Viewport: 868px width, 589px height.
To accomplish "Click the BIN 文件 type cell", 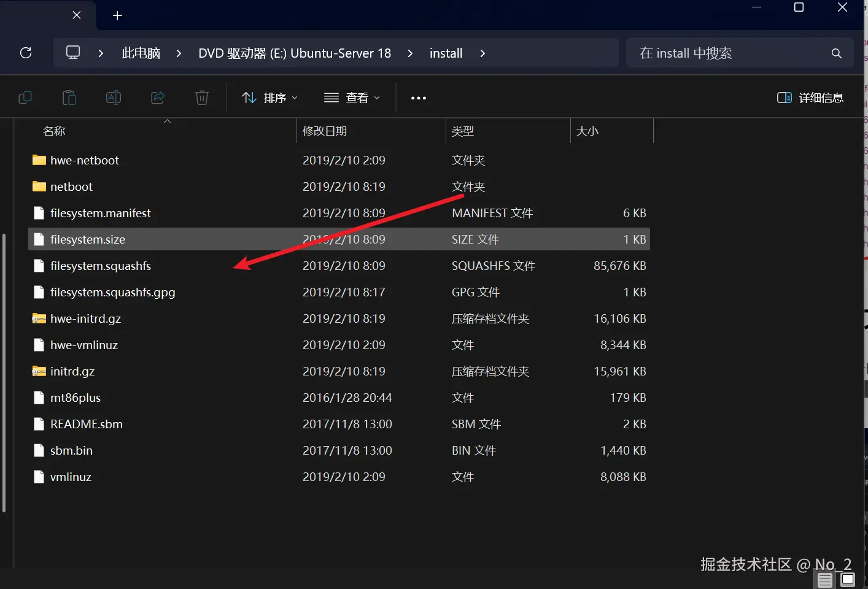I will (x=474, y=450).
